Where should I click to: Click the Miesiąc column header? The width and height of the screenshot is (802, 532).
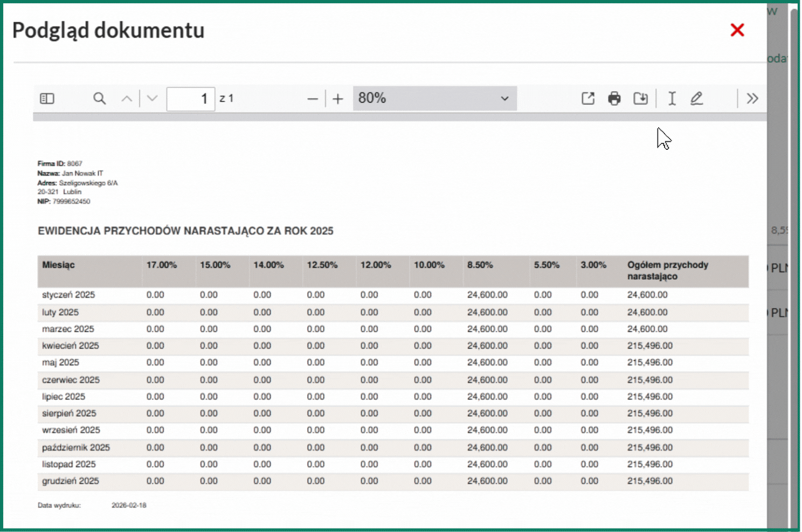[x=58, y=265]
